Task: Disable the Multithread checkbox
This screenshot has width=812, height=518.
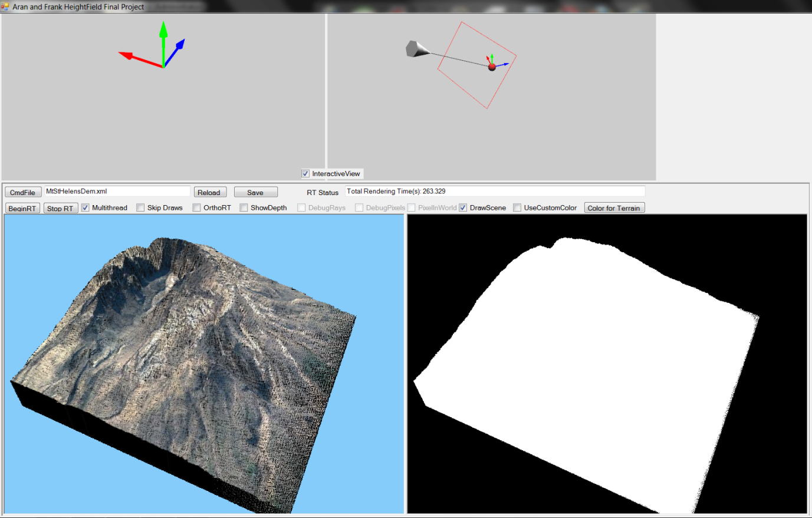Action: click(86, 207)
